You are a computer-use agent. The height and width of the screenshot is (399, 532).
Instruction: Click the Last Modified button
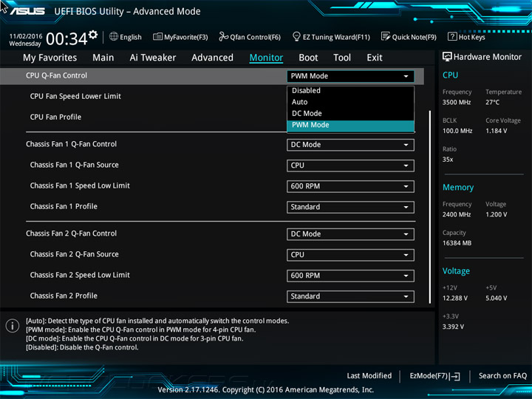[x=369, y=376]
